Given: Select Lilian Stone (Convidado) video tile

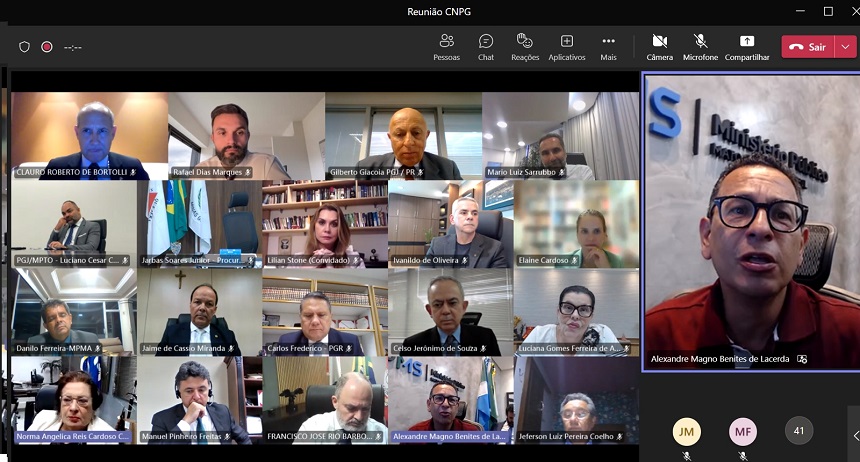Looking at the screenshot, I should pyautogui.click(x=325, y=223).
